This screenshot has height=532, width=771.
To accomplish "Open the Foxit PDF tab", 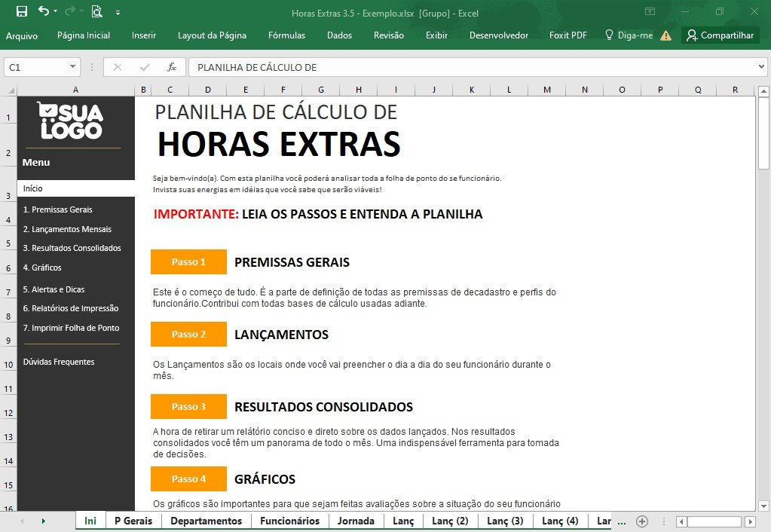I will [x=568, y=35].
